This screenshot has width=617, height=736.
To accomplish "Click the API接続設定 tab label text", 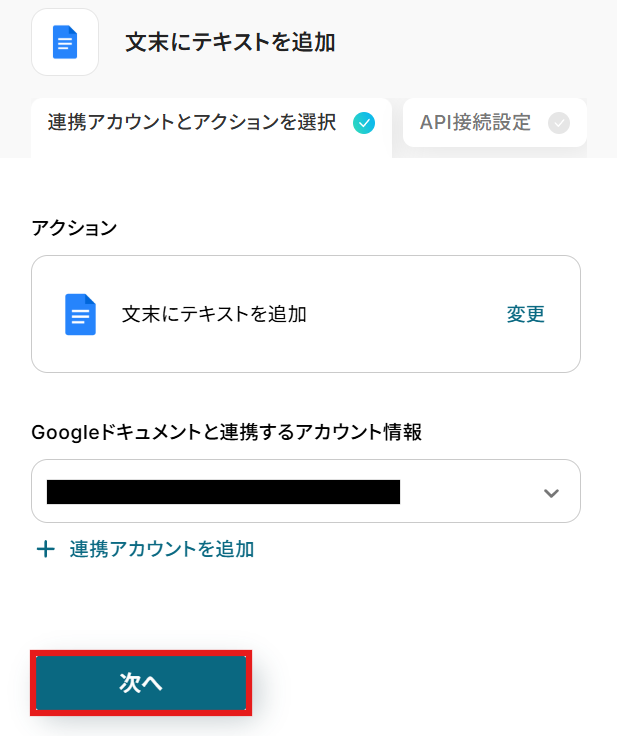I will (x=475, y=123).
